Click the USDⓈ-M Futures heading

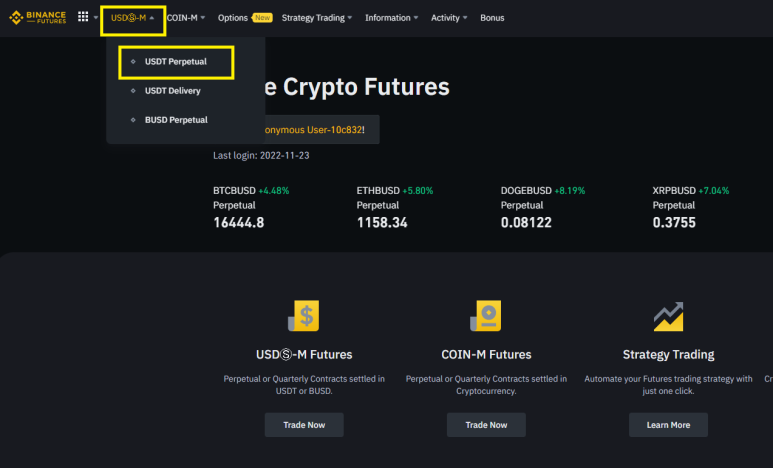pos(304,355)
